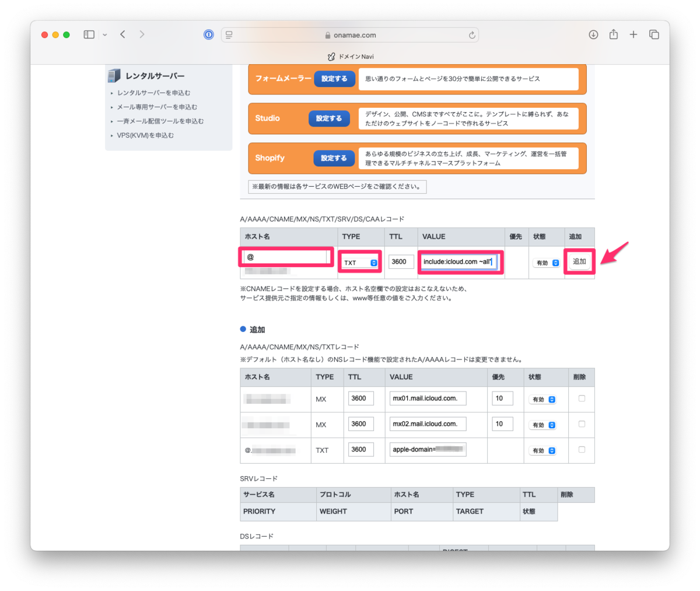Open status dropdown for mx02.mail.icloud.com row
Viewport: 700px width, 591px height.
[x=543, y=425]
